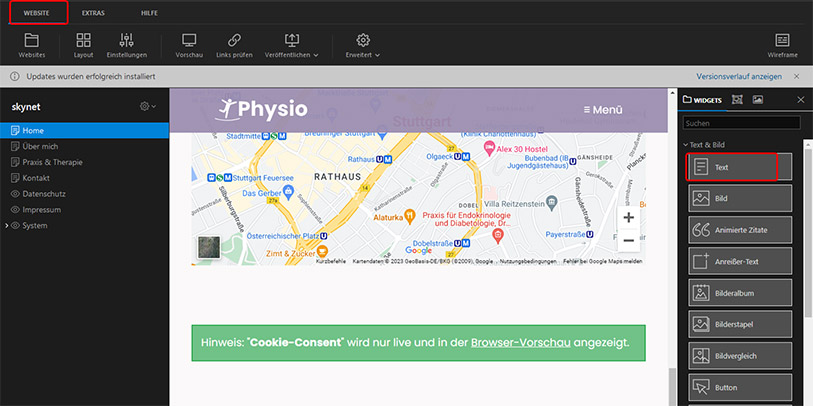
Task: Launch the Vorschau preview
Action: [x=189, y=46]
